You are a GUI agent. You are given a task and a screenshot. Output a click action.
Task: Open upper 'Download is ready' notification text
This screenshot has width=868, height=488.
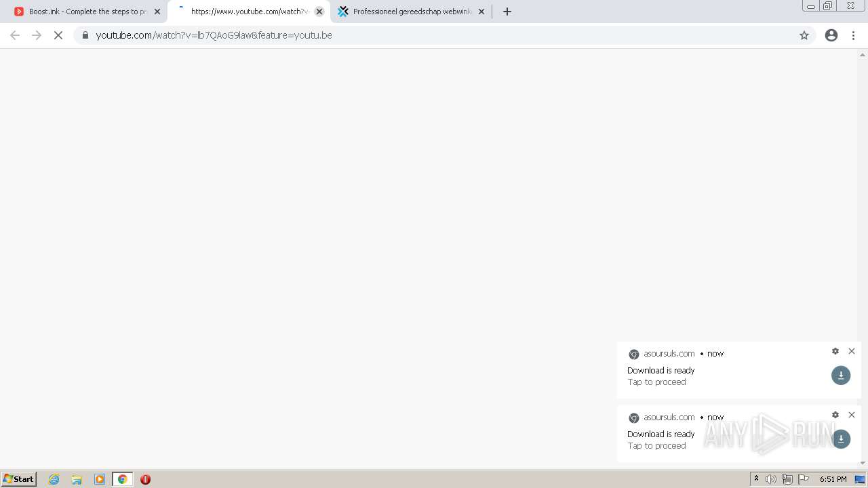coord(661,371)
